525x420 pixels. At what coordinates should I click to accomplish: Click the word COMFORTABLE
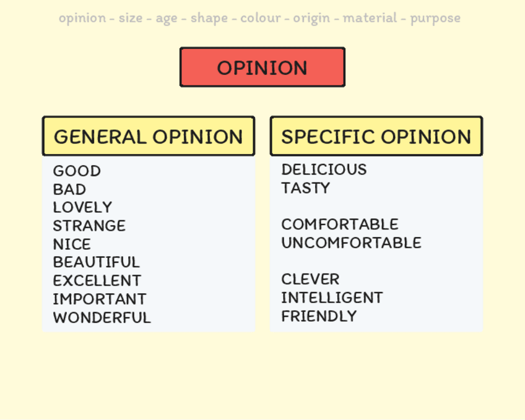pos(340,224)
